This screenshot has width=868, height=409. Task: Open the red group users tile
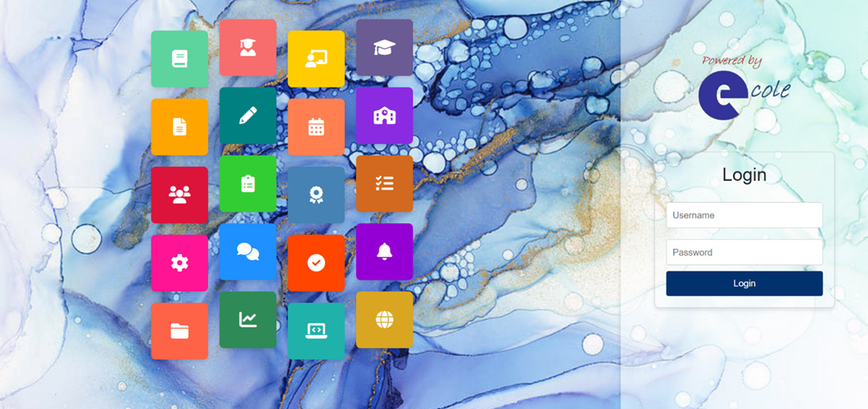tap(179, 195)
